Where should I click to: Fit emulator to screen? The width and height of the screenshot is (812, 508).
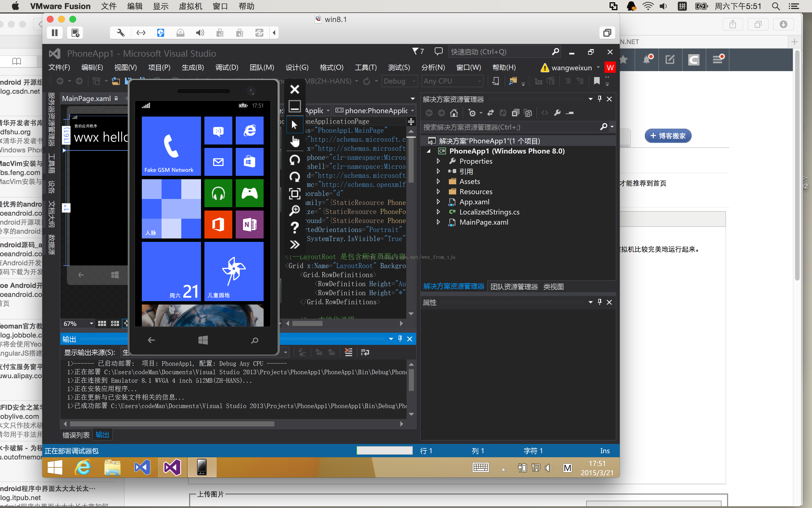(295, 194)
